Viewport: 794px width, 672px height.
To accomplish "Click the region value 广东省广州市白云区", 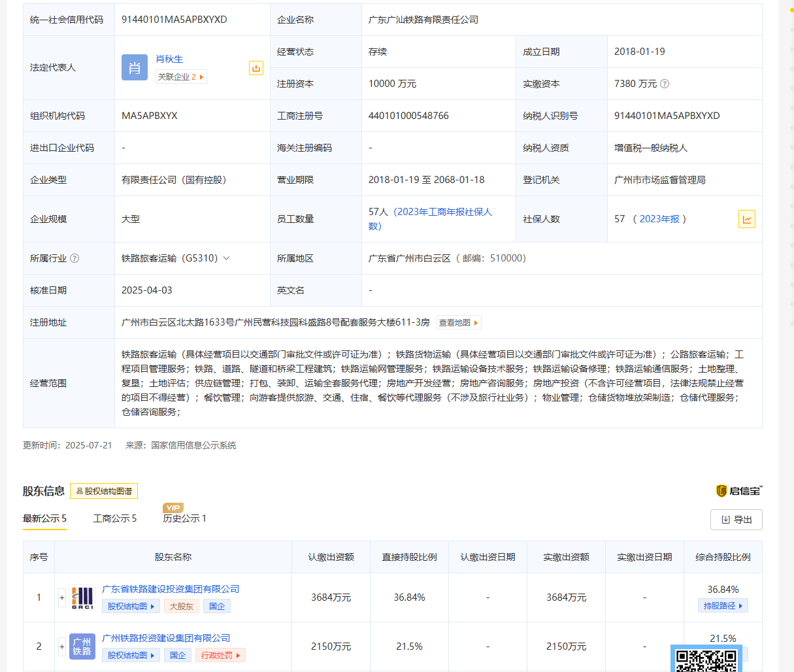I will [x=410, y=258].
